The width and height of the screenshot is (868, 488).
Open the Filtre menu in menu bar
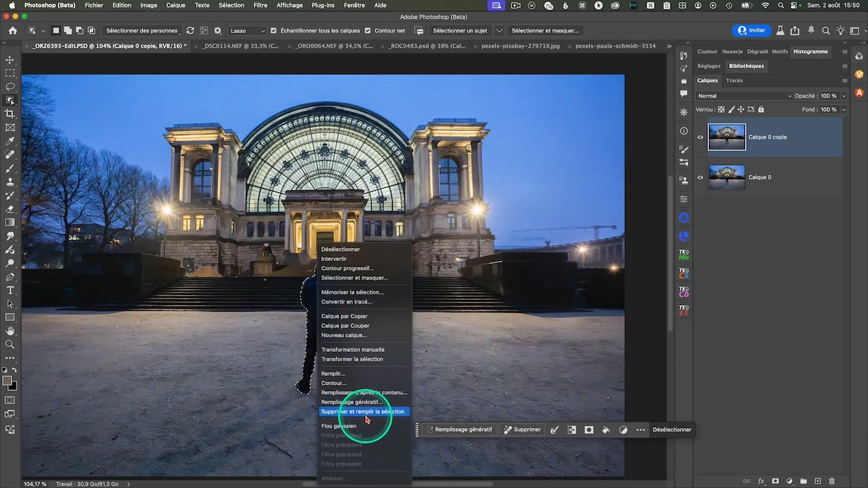click(260, 5)
